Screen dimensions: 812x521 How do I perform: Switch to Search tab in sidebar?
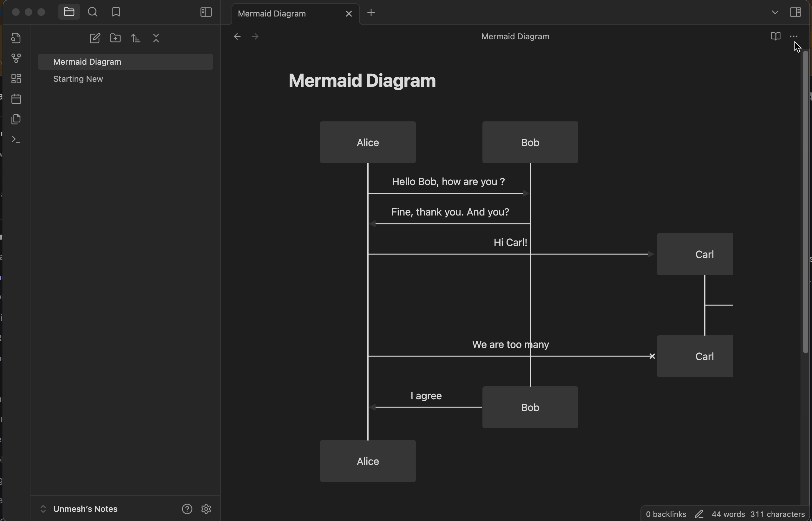[x=92, y=12]
